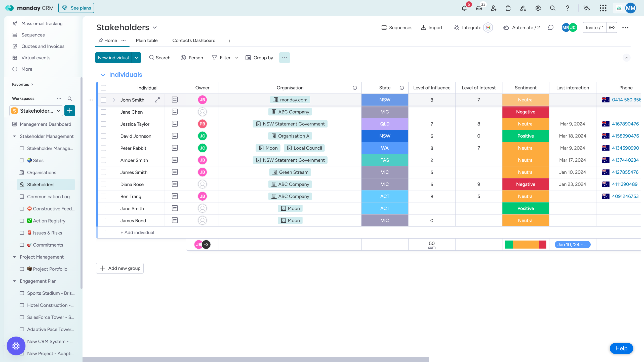Open Jane Chen's updates conversation icon
This screenshot has height=362, width=644.
click(x=175, y=112)
